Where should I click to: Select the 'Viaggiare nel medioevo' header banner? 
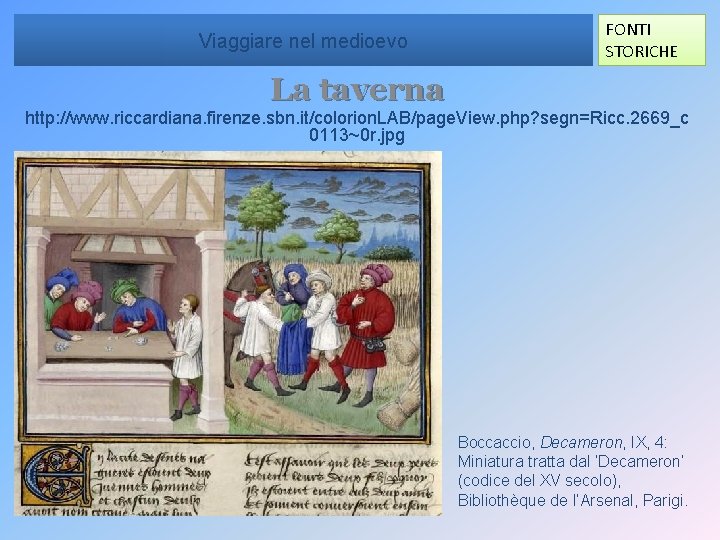pos(303,40)
